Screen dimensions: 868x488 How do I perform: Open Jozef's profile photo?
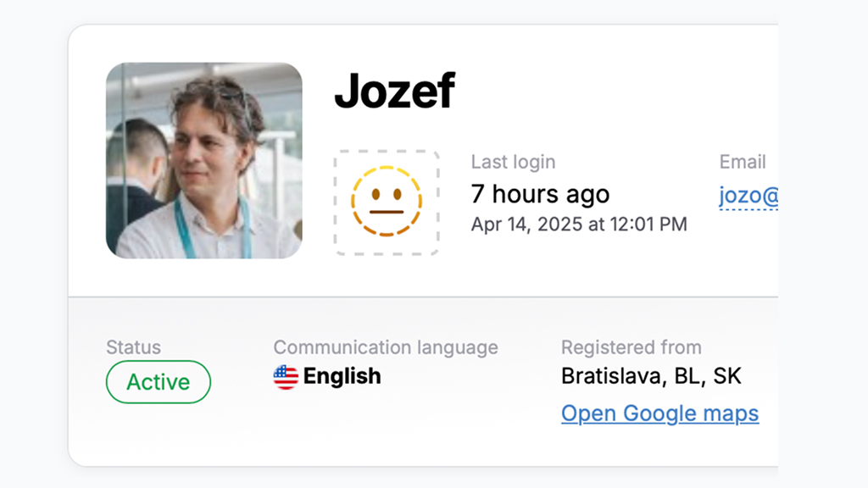tap(204, 160)
